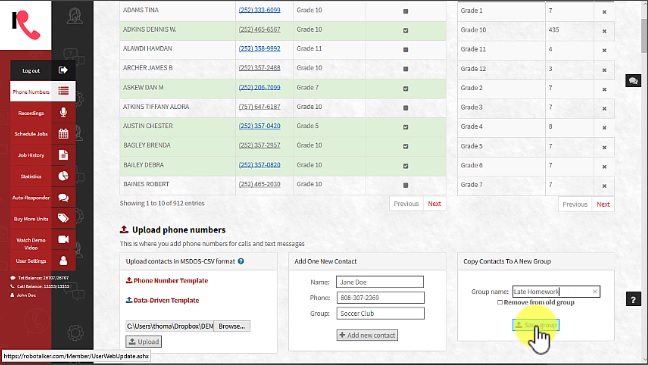Open the live chat bubble icon

click(x=633, y=81)
